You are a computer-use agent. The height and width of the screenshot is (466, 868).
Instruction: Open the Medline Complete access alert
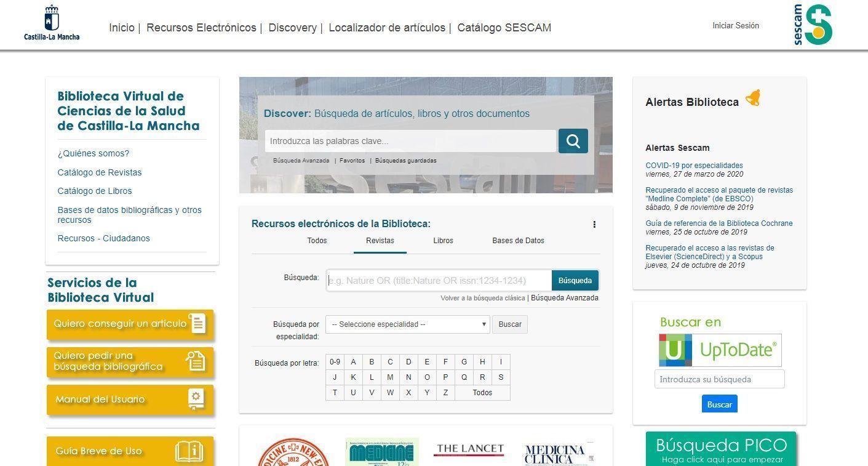click(719, 195)
